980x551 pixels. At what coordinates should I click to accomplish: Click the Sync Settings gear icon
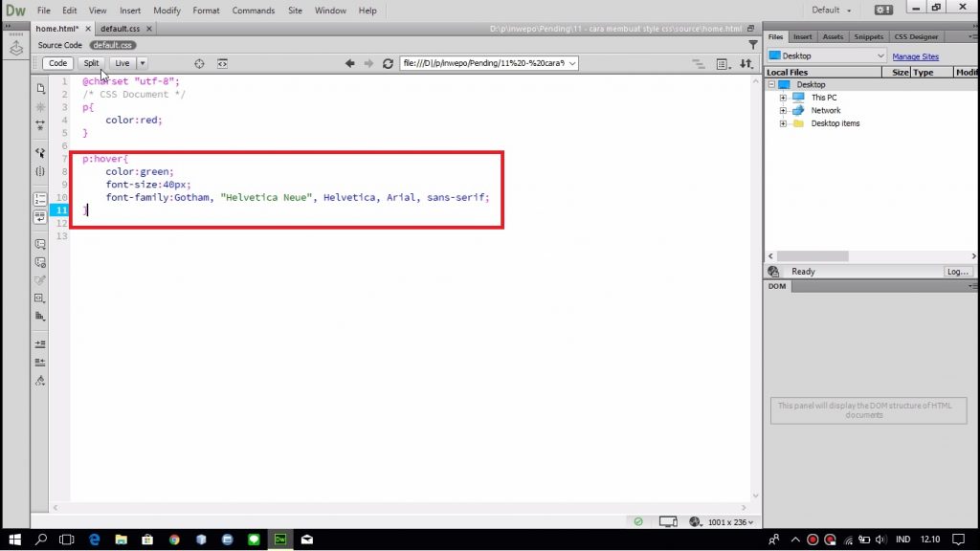click(883, 10)
